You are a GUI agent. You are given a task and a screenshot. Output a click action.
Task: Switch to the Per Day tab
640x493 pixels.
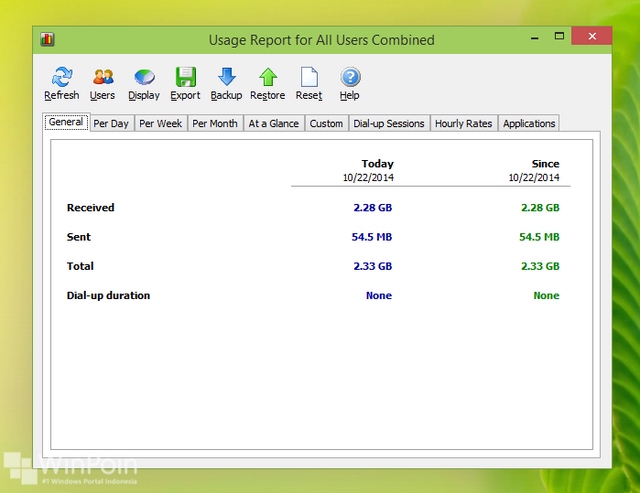point(111,124)
